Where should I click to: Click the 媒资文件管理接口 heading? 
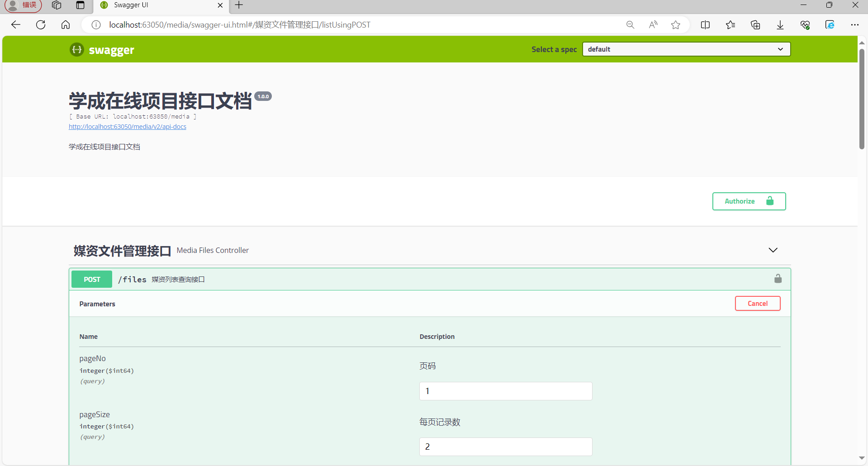[x=122, y=251]
